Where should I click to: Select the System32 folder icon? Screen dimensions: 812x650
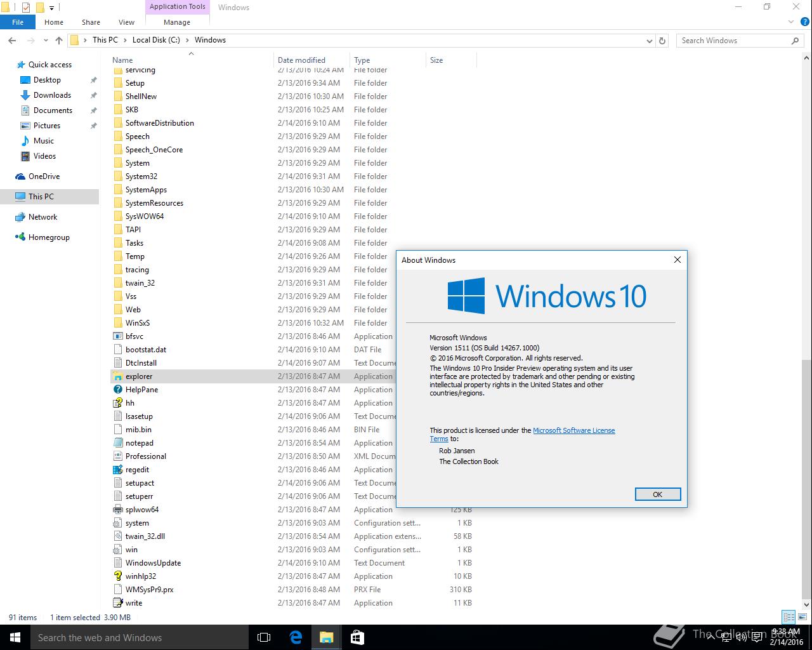(x=118, y=176)
